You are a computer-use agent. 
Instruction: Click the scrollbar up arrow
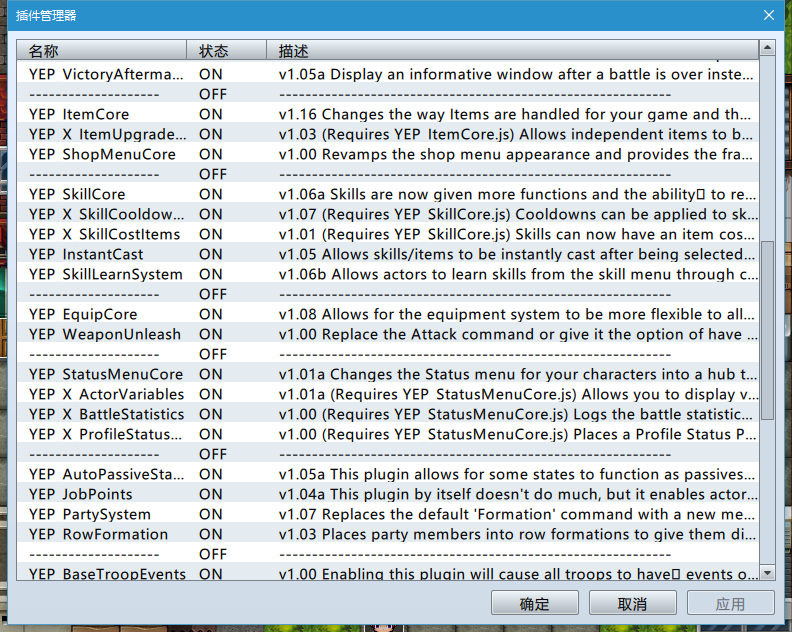pyautogui.click(x=767, y=48)
